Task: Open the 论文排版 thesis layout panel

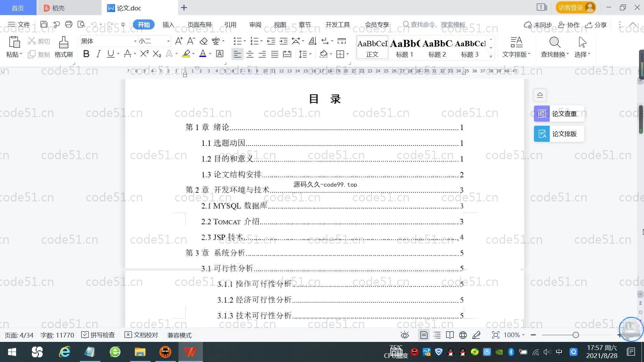Action: pyautogui.click(x=559, y=134)
